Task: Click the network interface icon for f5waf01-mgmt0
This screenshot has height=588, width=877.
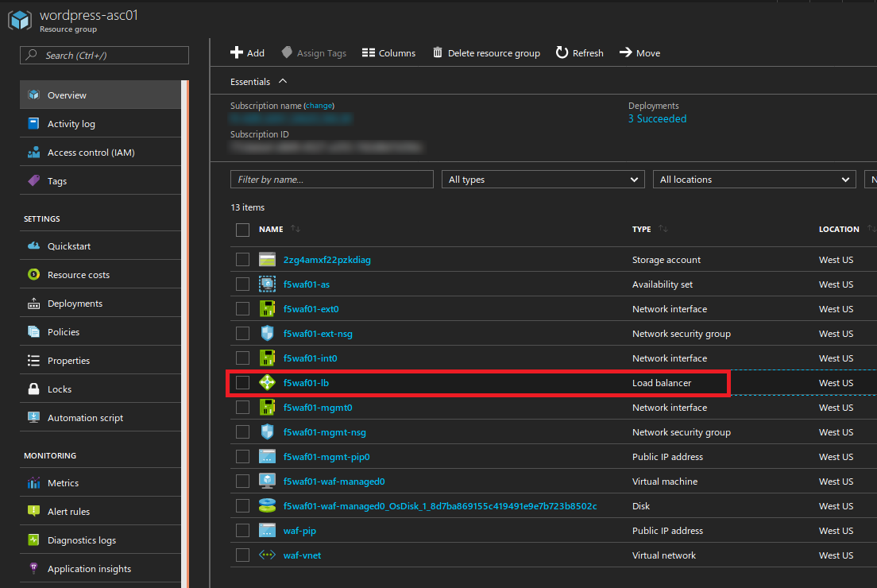Action: click(268, 408)
